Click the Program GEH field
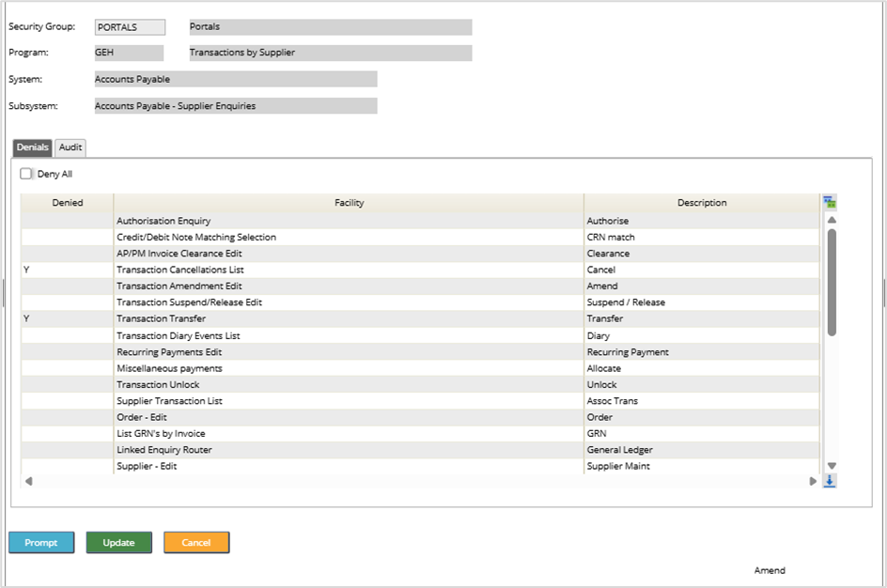 129,53
